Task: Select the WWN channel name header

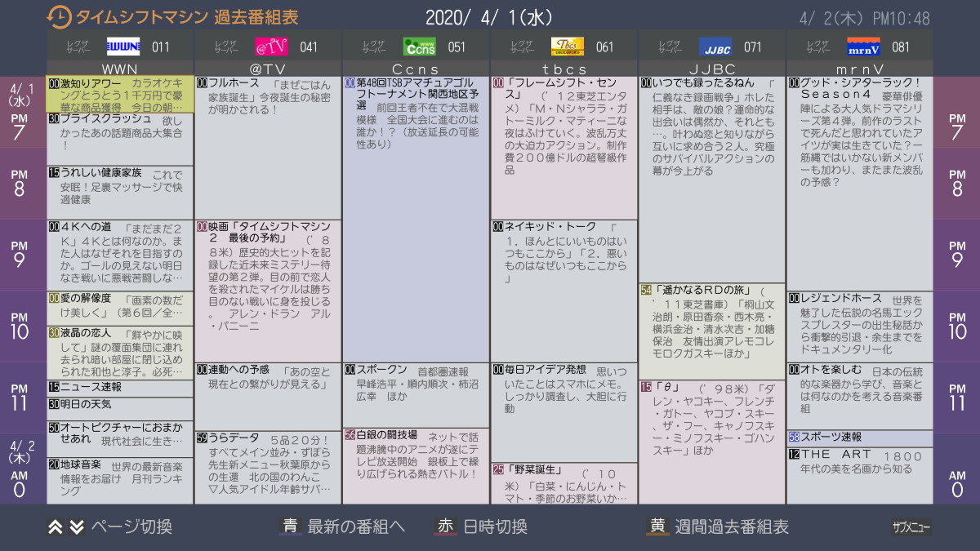Action: (120, 69)
